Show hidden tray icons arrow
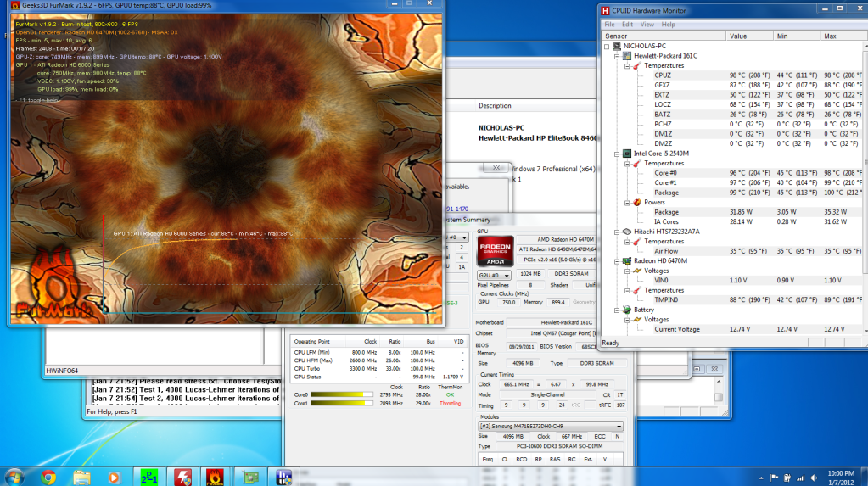 click(x=760, y=478)
